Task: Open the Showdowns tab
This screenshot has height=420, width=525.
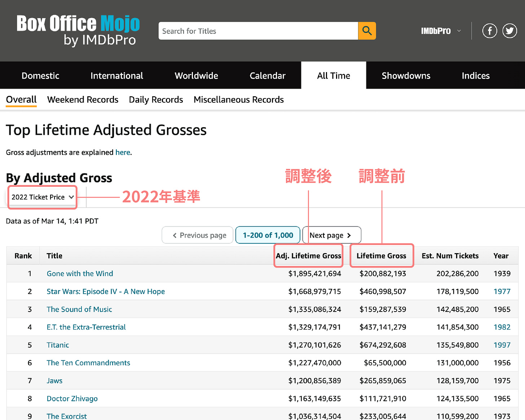Action: [406, 76]
